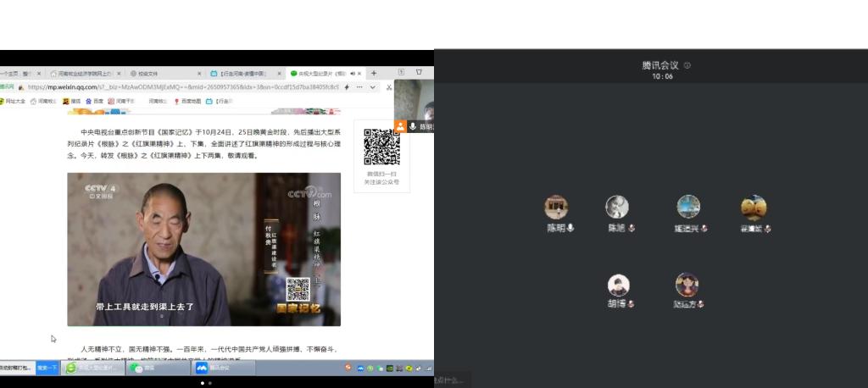
Task: Go to the second page indicator dot
Action: (210, 383)
